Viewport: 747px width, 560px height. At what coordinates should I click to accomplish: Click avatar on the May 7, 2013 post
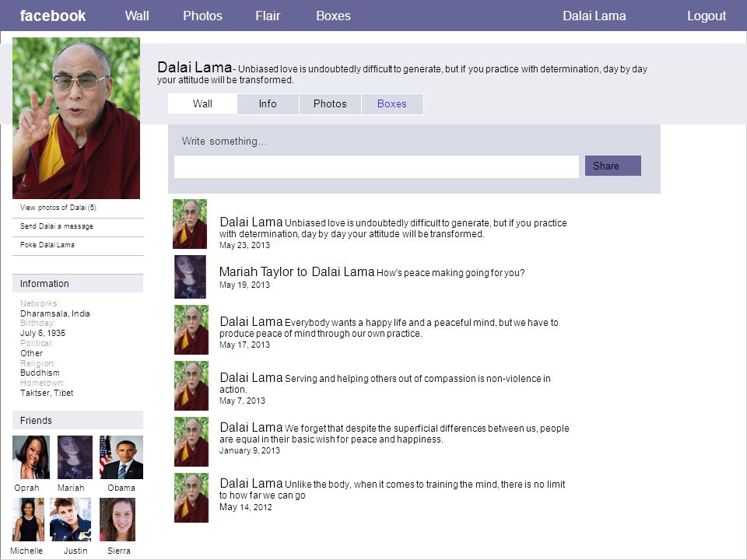tap(191, 386)
